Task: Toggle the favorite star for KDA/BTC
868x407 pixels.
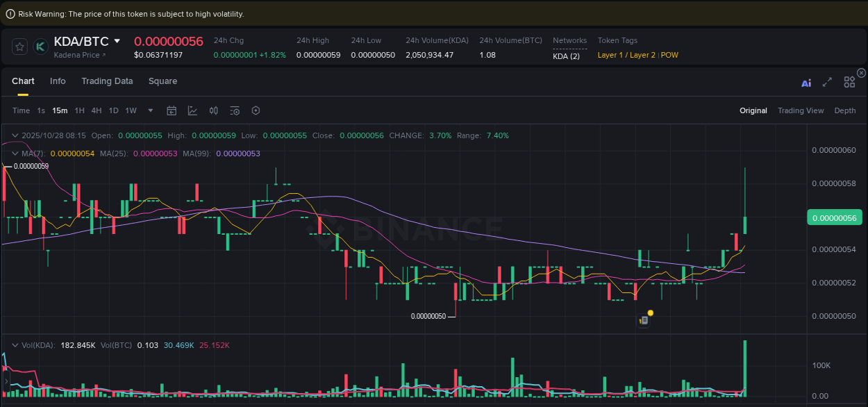Action: pyautogui.click(x=19, y=47)
